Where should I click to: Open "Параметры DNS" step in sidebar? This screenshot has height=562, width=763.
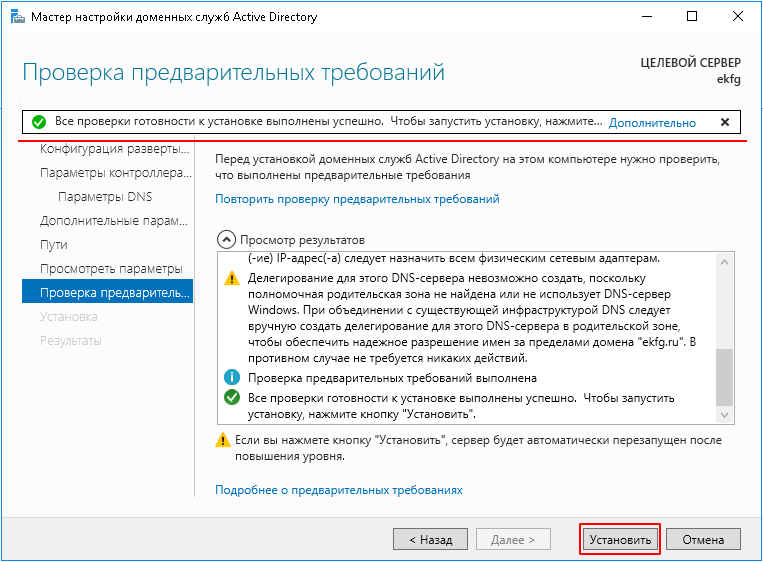105,197
